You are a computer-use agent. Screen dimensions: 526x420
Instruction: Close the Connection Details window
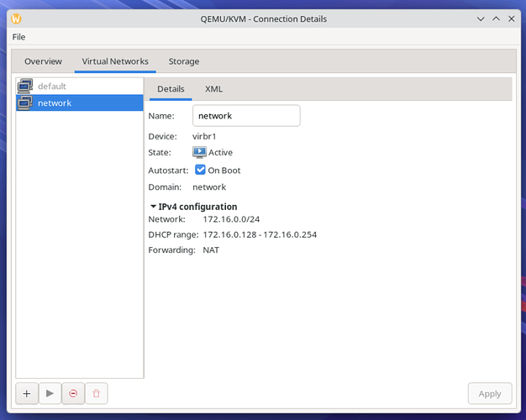pyautogui.click(x=511, y=18)
